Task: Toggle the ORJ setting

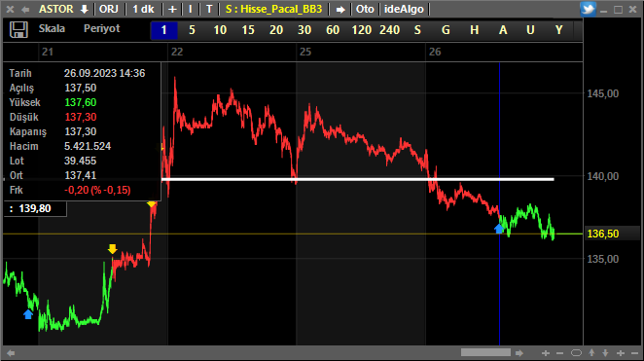Action: click(x=108, y=9)
